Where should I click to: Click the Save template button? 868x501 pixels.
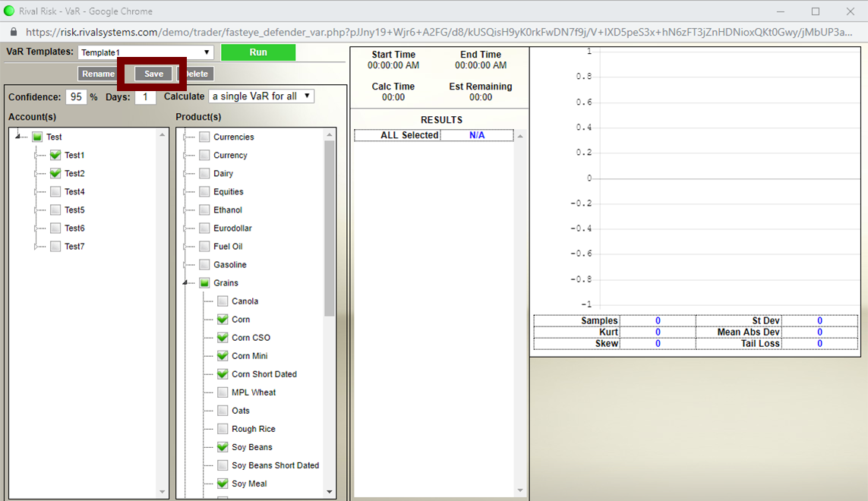[x=153, y=74]
